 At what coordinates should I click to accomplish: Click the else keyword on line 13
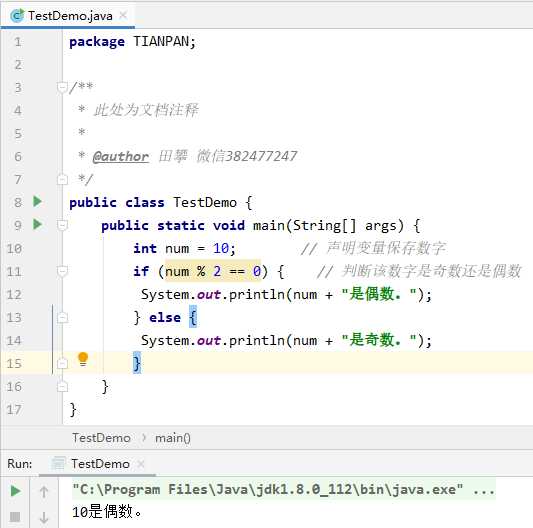point(165,318)
